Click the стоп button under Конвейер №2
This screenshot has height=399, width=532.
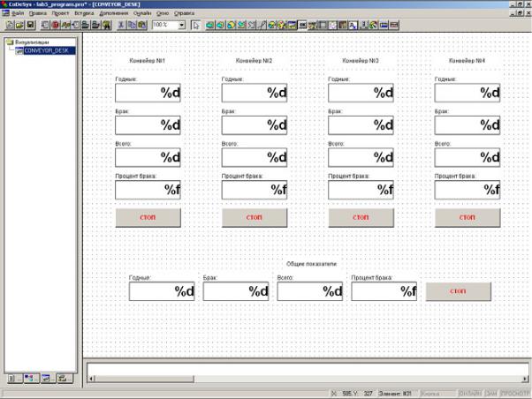tap(255, 217)
